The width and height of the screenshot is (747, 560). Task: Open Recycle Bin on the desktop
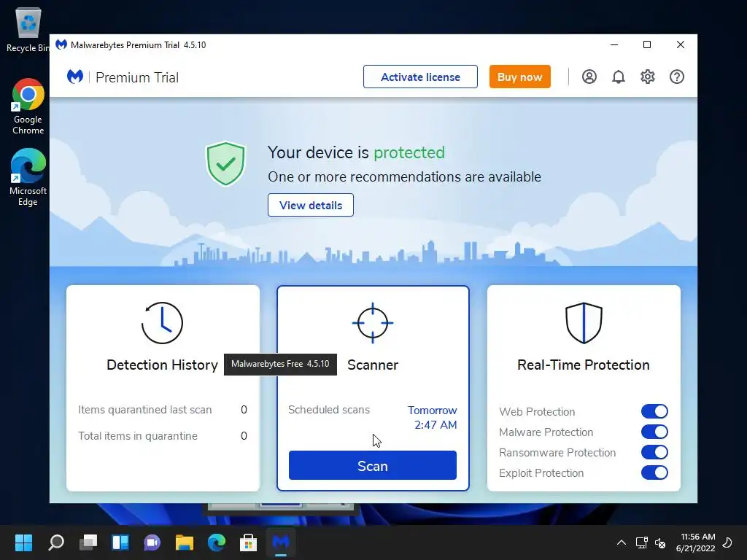[28, 29]
